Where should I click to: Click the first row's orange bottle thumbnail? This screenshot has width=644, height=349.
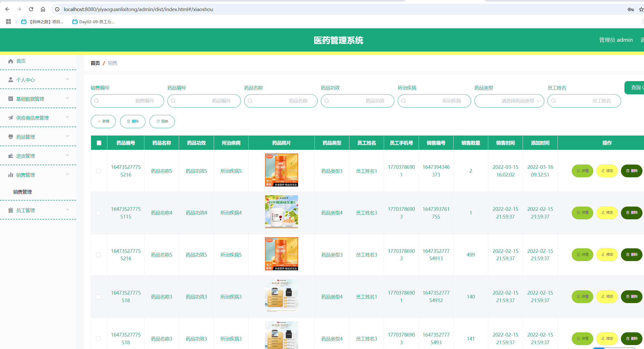pos(281,170)
